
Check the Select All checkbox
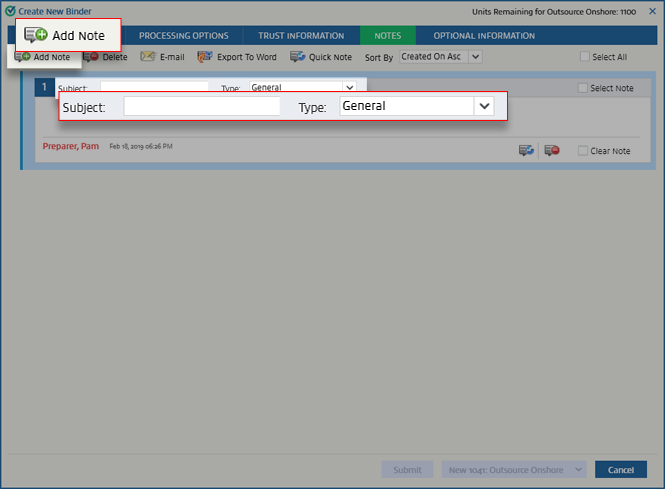tap(585, 57)
